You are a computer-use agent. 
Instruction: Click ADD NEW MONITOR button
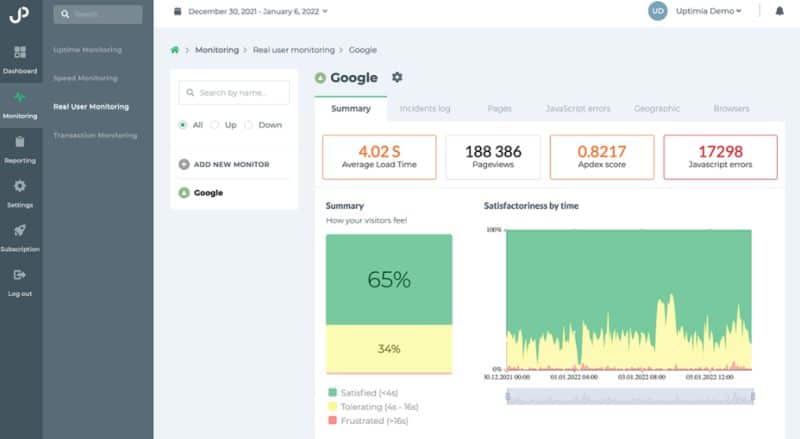[224, 164]
